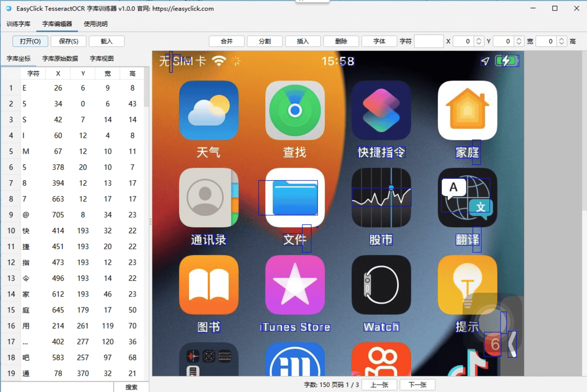Select row 1 with character E
The image size is (587, 392).
(73, 88)
